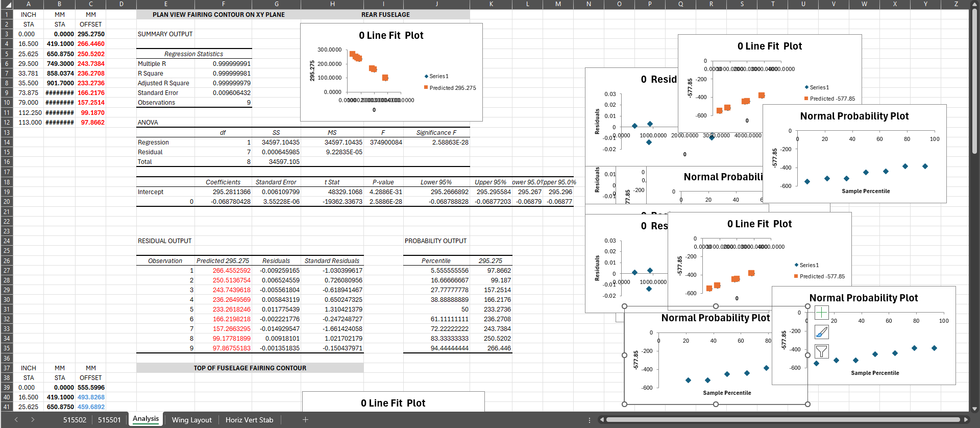The image size is (980, 428).
Task: Click the horizontal scrollbar right arrow
Action: click(965, 420)
